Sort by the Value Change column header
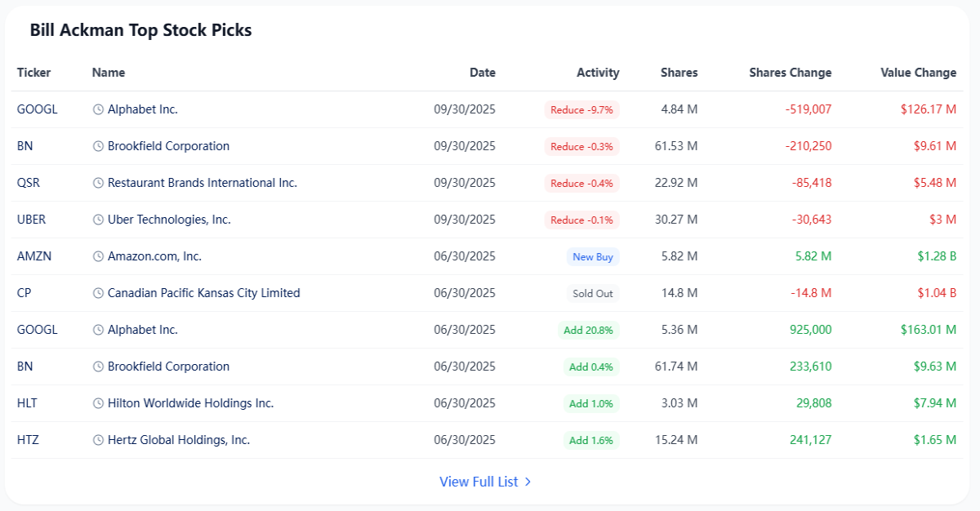 point(918,73)
